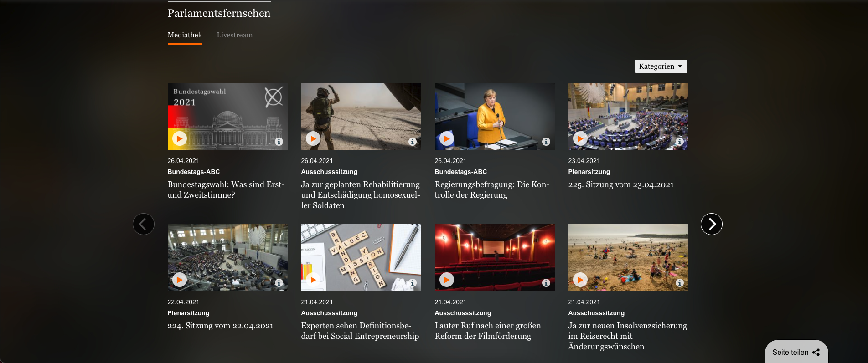Show info for Regierungsbefragung video
868x363 pixels.
pyautogui.click(x=546, y=142)
